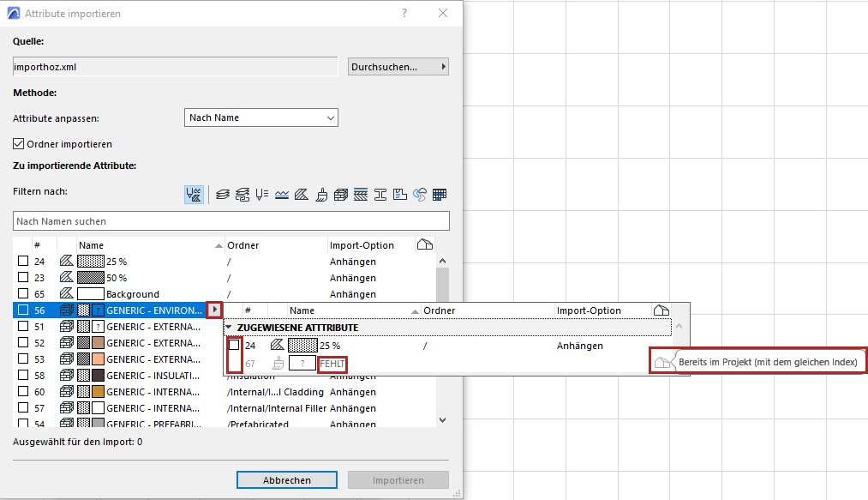Viewport: 868px width, 500px height.
Task: Check the box for row 56 GENERIC - ENVIRON
Action: (22, 310)
